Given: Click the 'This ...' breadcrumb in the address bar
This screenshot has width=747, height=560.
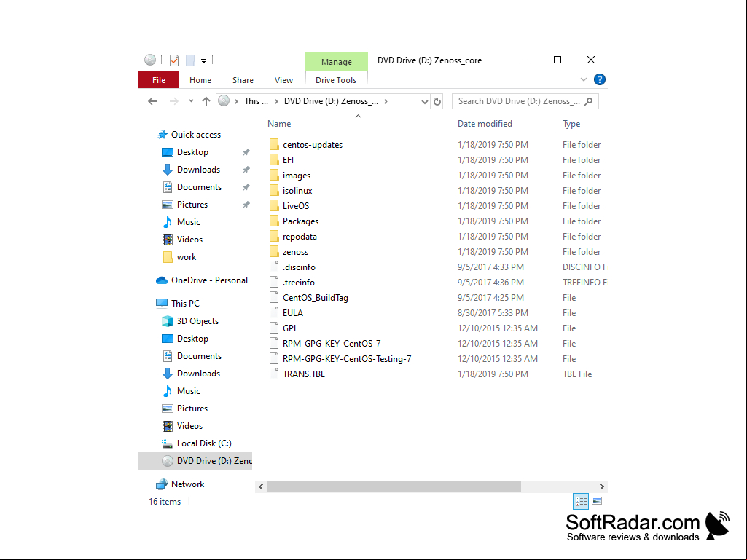Looking at the screenshot, I should [x=256, y=101].
